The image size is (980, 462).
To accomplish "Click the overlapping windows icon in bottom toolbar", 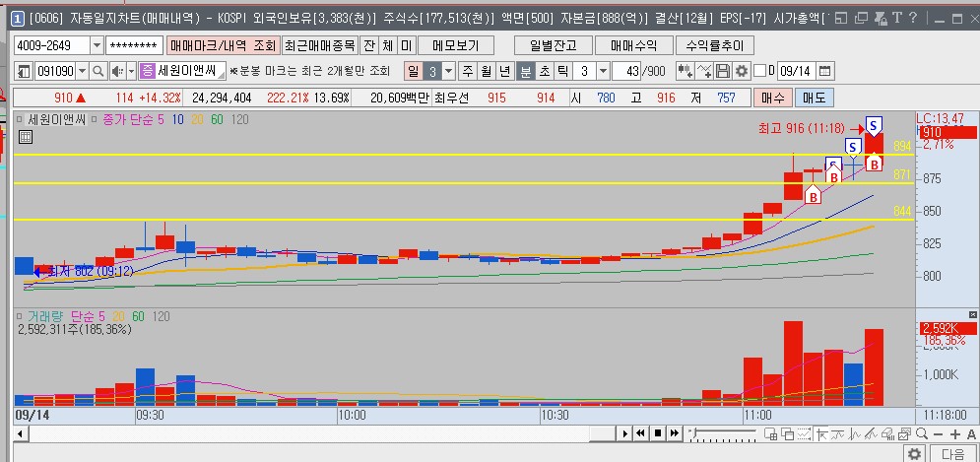I will click(788, 433).
